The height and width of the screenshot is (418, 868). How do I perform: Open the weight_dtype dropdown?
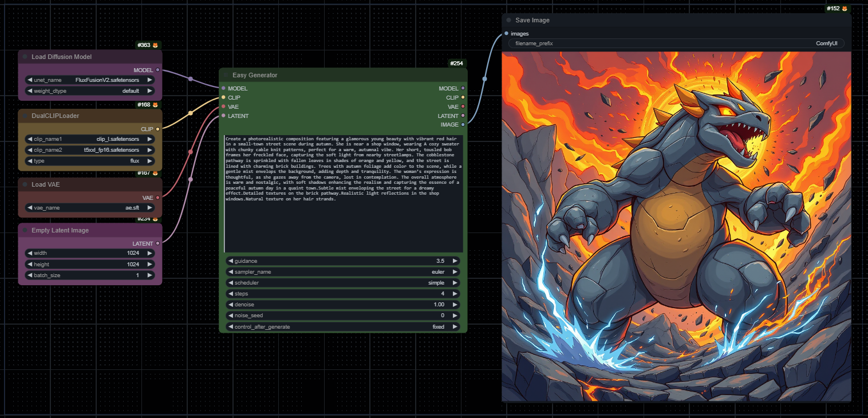click(90, 90)
